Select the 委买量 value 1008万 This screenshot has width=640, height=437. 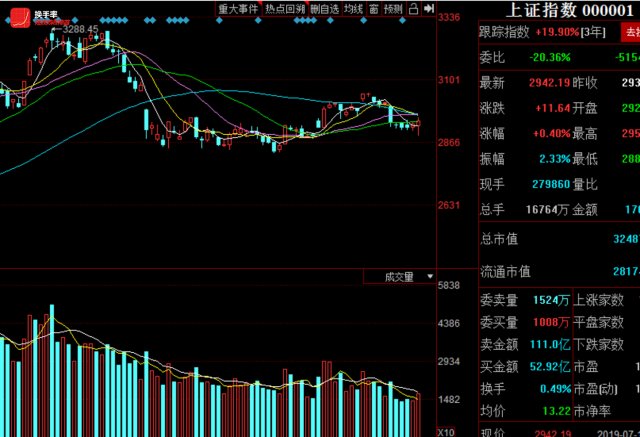point(551,322)
